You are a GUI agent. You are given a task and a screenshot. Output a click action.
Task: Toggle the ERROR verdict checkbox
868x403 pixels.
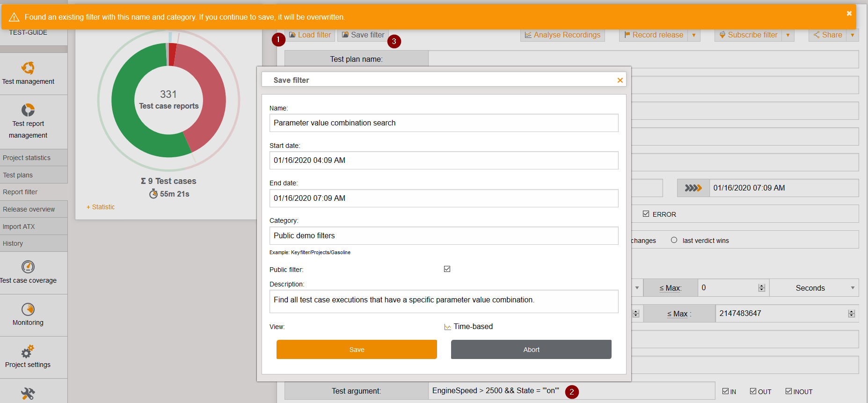tap(646, 214)
